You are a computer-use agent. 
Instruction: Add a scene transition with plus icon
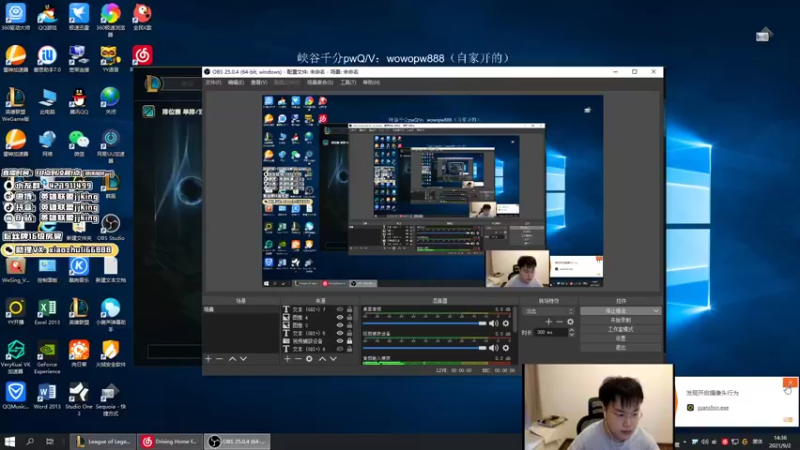coord(548,321)
